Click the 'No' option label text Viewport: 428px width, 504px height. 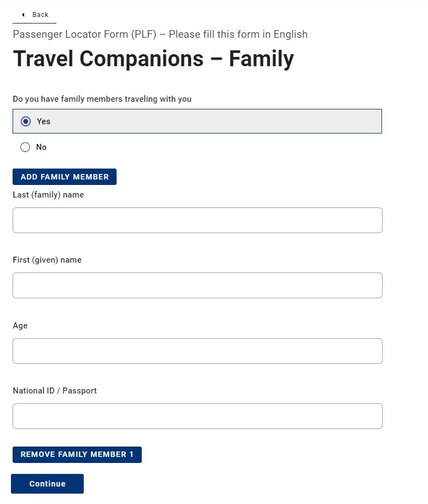pos(42,147)
